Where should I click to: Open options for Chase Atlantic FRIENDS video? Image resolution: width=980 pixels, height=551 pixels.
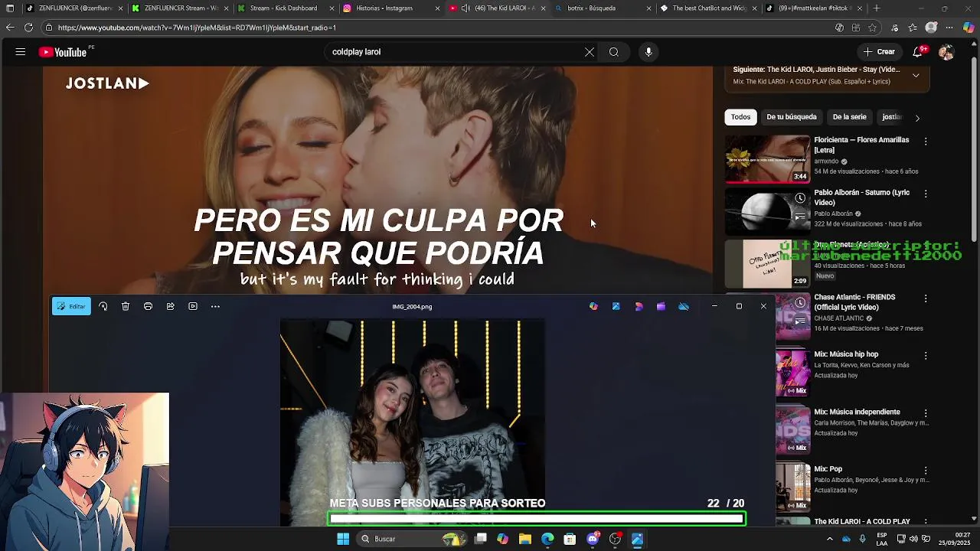(926, 298)
